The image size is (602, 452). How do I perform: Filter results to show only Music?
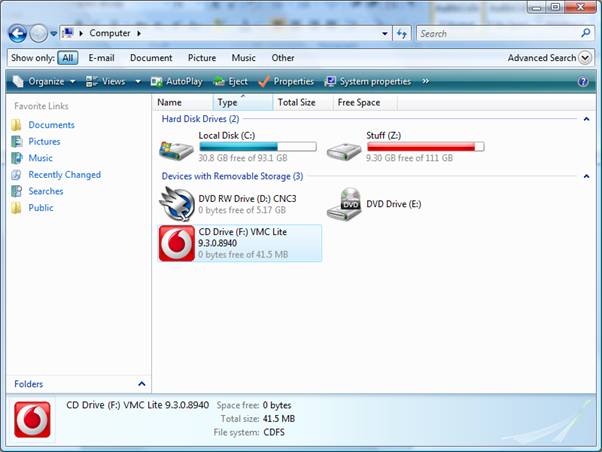(243, 58)
